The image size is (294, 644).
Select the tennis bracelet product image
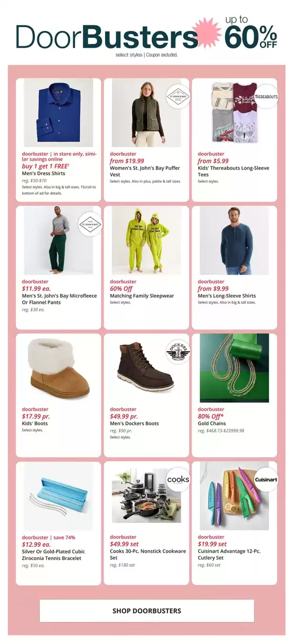coord(59,496)
